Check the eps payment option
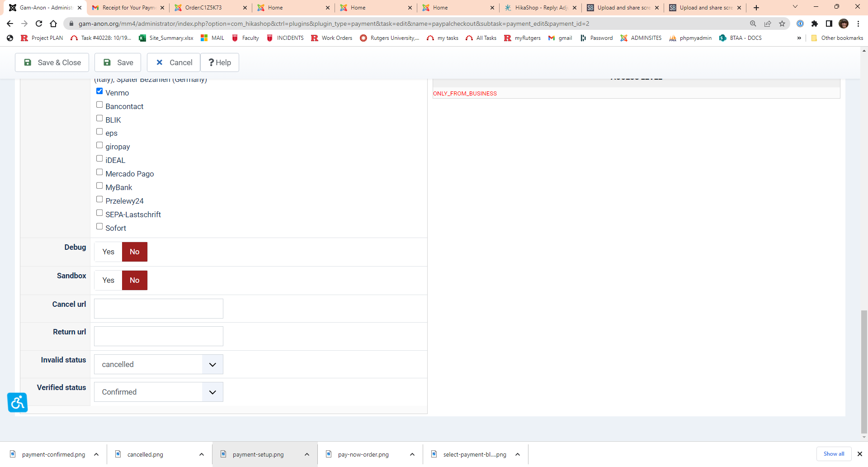868x467 pixels. pyautogui.click(x=99, y=132)
